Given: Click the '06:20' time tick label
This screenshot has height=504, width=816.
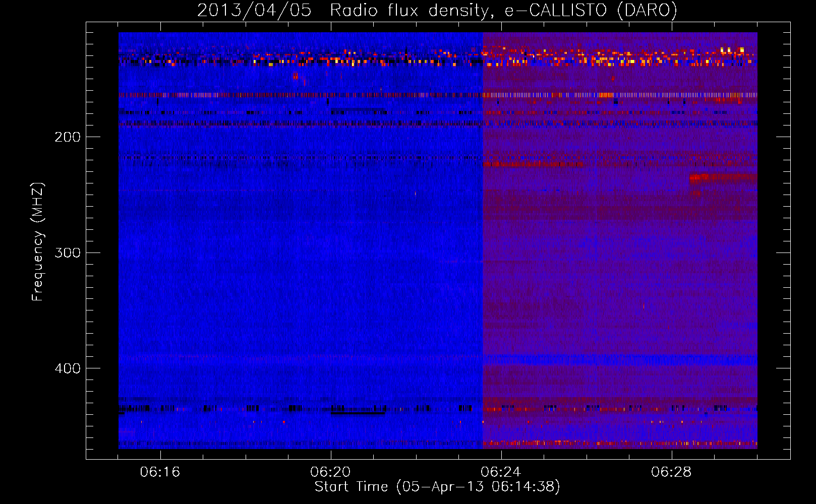Looking at the screenshot, I should [330, 472].
